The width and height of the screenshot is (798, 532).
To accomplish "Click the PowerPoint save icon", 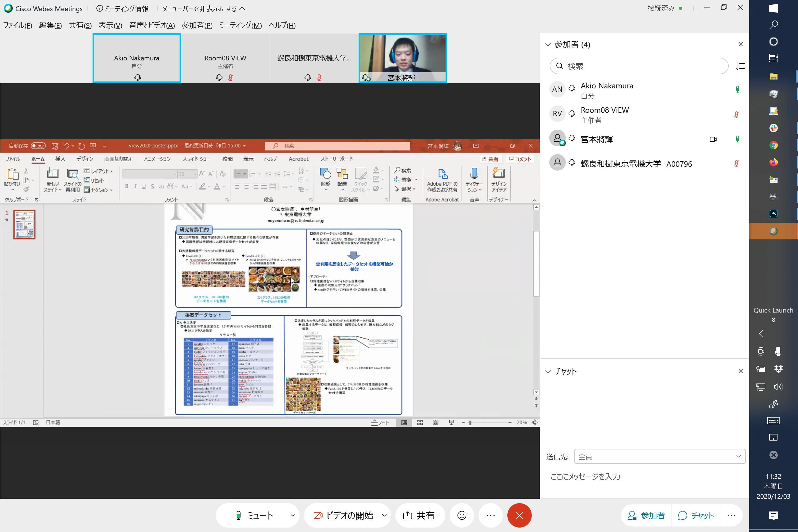I will click(x=55, y=146).
